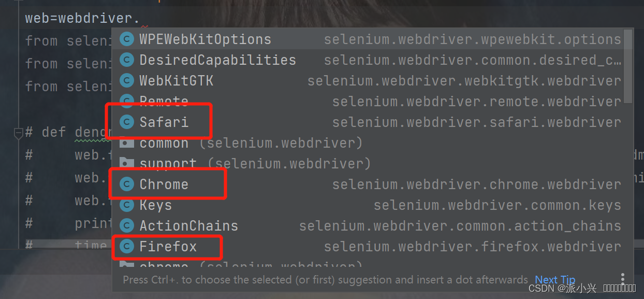The image size is (644, 299).
Task: Click the class icon next to DesiredCapabilities
Action: tap(126, 60)
